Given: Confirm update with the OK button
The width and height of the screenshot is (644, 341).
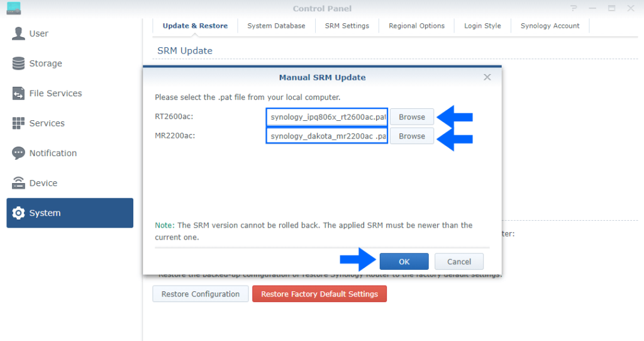Looking at the screenshot, I should (404, 262).
